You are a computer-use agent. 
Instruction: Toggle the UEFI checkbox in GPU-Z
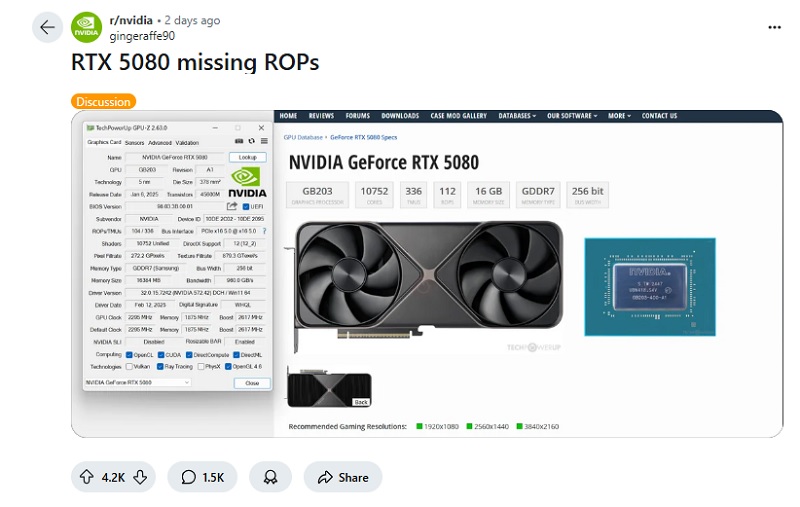pyautogui.click(x=244, y=206)
